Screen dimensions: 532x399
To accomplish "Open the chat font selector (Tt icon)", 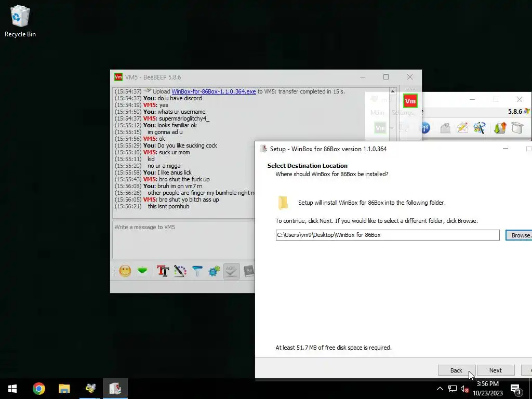I will pyautogui.click(x=163, y=271).
